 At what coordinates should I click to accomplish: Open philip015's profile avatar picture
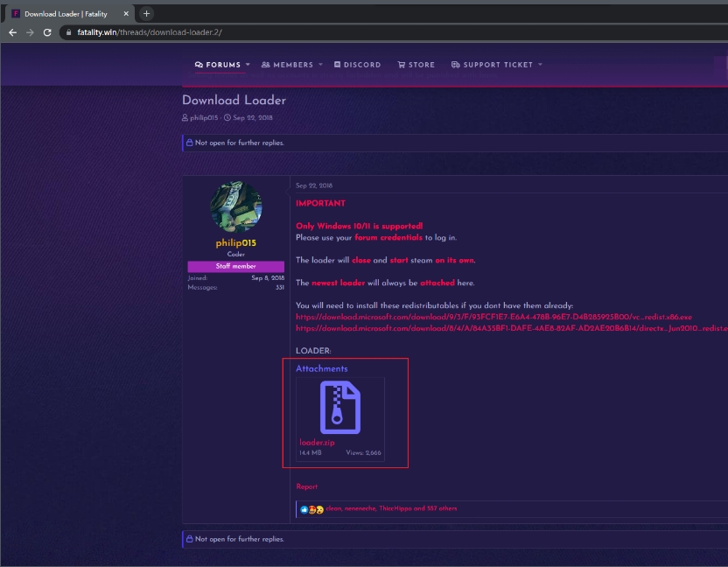[x=235, y=207]
